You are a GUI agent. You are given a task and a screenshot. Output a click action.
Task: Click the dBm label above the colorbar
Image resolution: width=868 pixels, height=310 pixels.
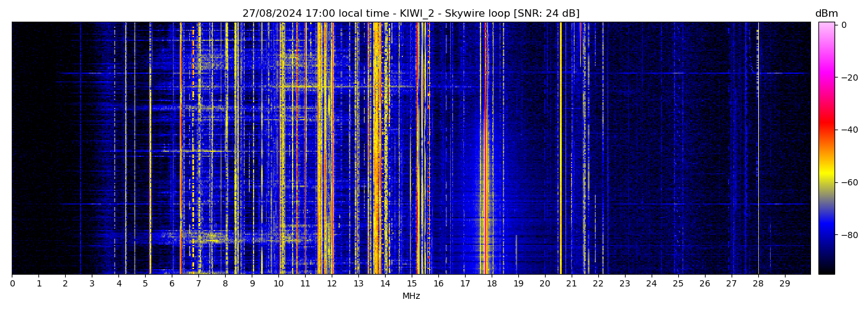[826, 14]
